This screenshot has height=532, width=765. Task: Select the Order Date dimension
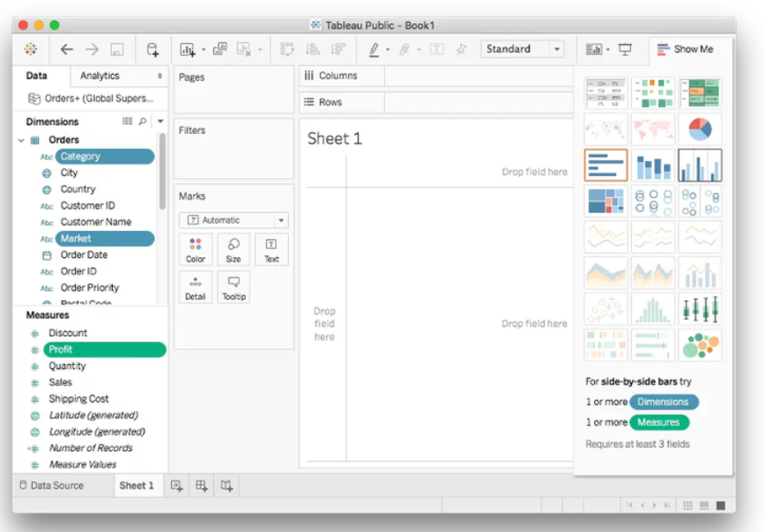(x=84, y=255)
